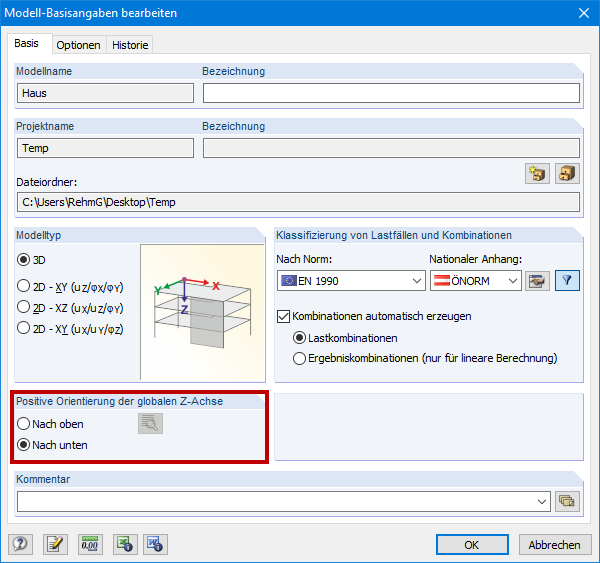Select 3D model type
This screenshot has width=600, height=563.
tap(31, 260)
